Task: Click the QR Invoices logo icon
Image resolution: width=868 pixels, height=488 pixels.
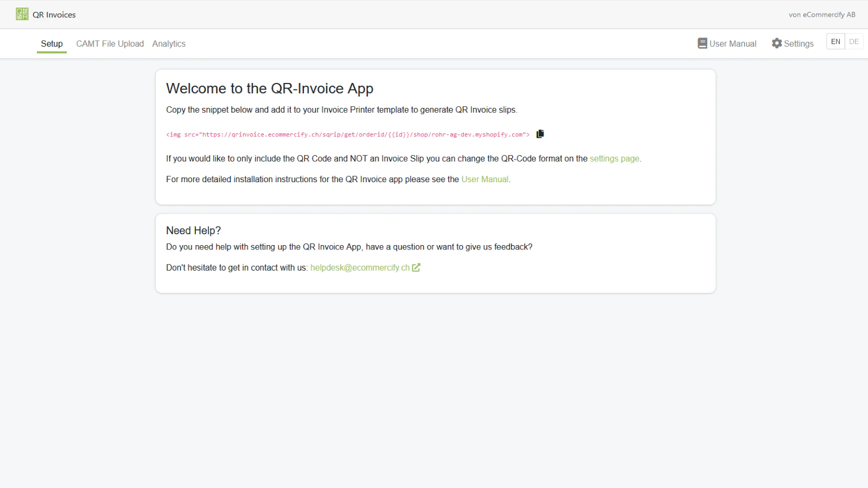Action: tap(21, 14)
